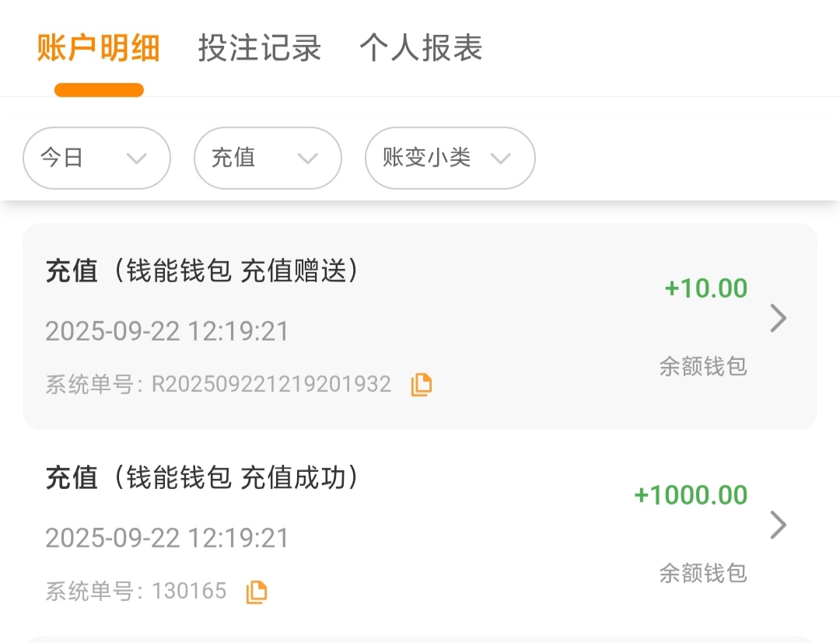
Task: Expand the 账变小类 subcategory dropdown
Action: tap(450, 158)
